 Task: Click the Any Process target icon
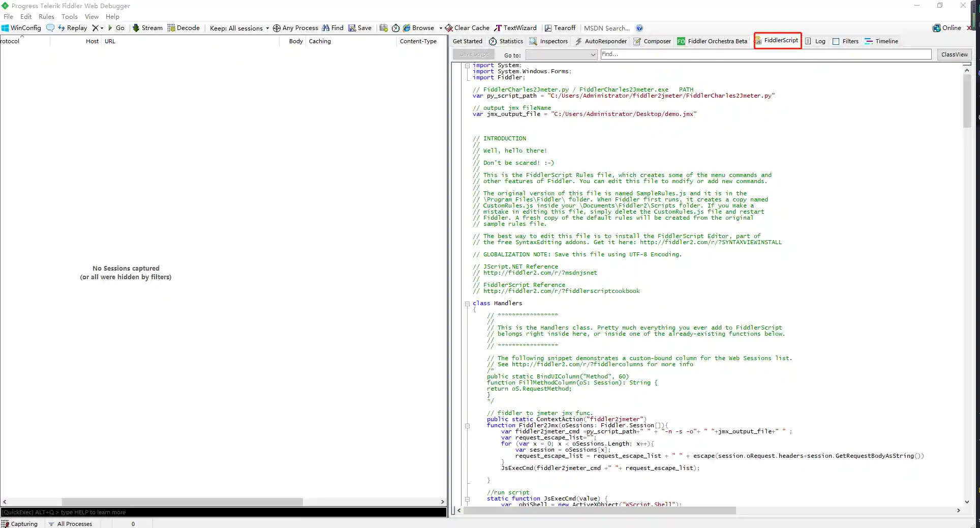tap(277, 28)
